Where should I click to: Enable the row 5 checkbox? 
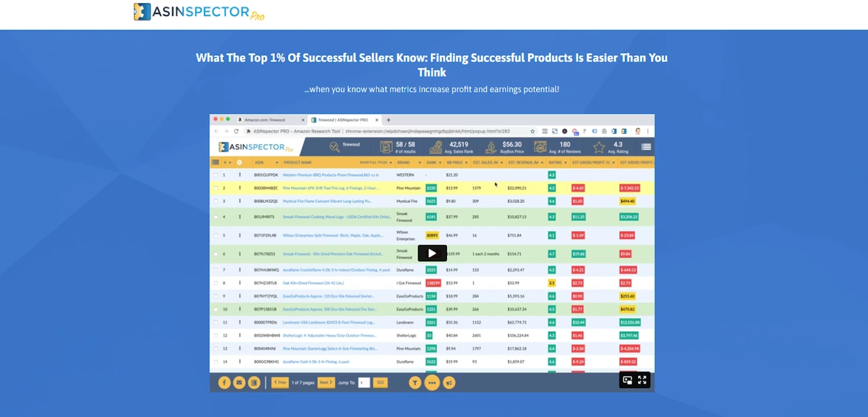pos(215,235)
